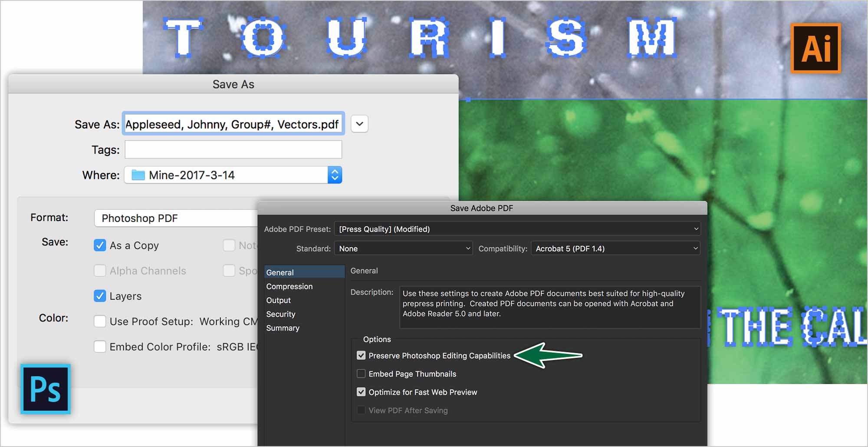Click the Illustrator Ai app icon
Screen dimensions: 868x447
(815, 48)
